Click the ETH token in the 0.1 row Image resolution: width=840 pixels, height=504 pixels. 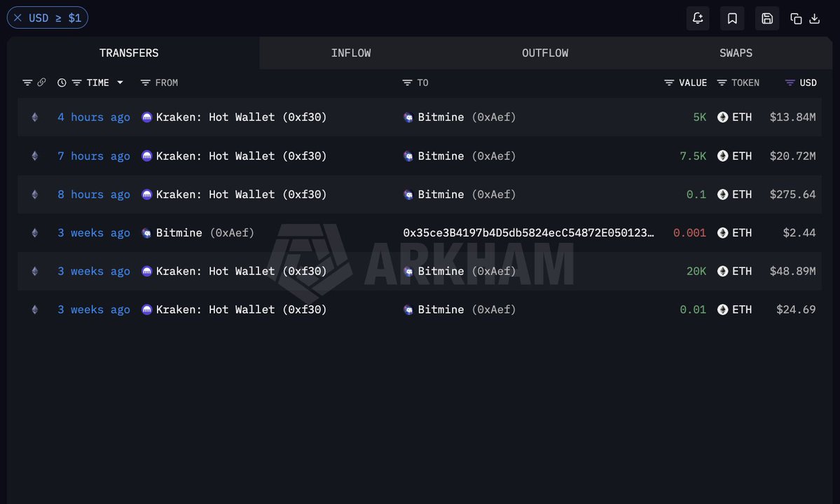tap(734, 194)
